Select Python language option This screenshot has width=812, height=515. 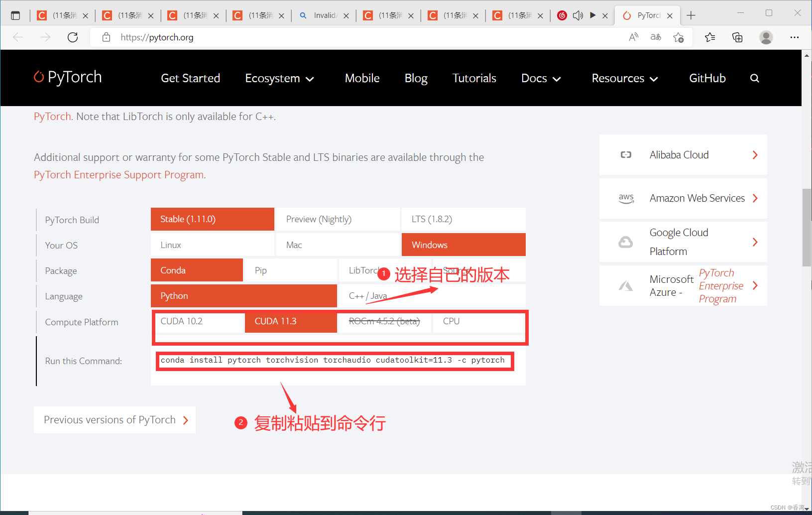pyautogui.click(x=244, y=296)
